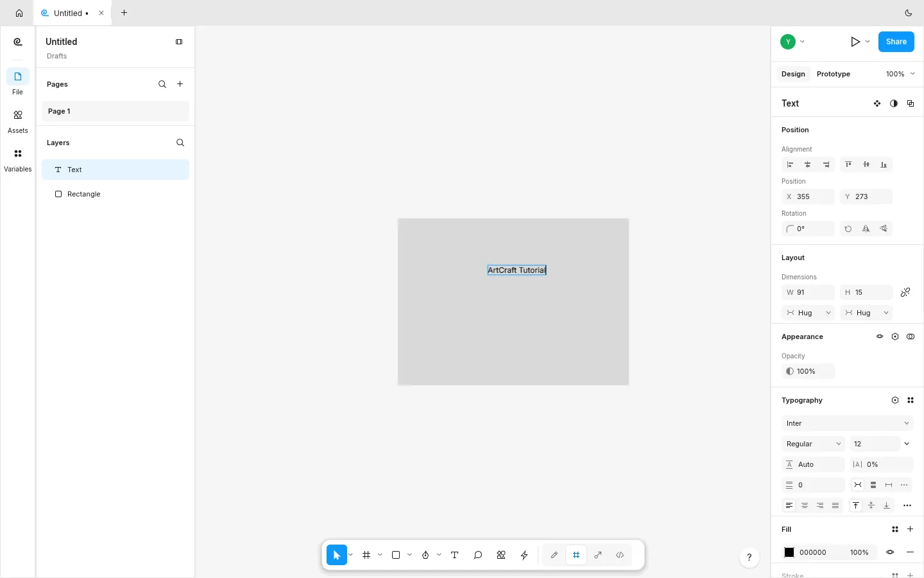
Task: Go to home screen icon
Action: pyautogui.click(x=19, y=13)
